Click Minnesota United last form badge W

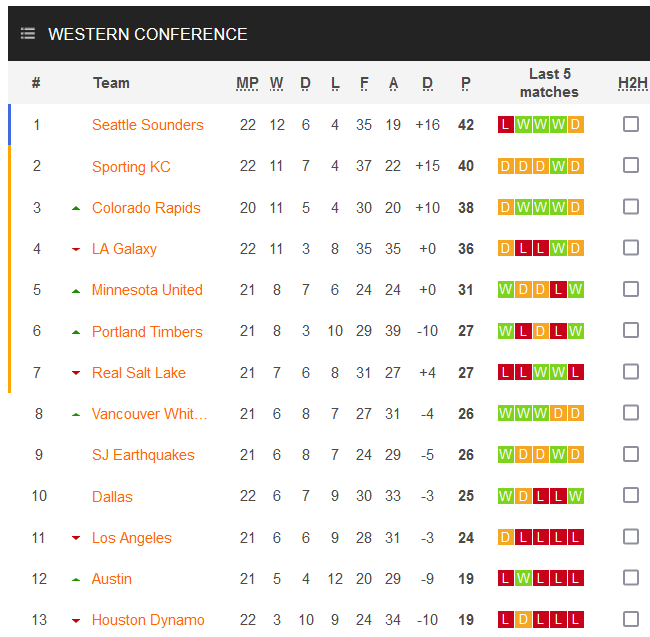point(575,290)
